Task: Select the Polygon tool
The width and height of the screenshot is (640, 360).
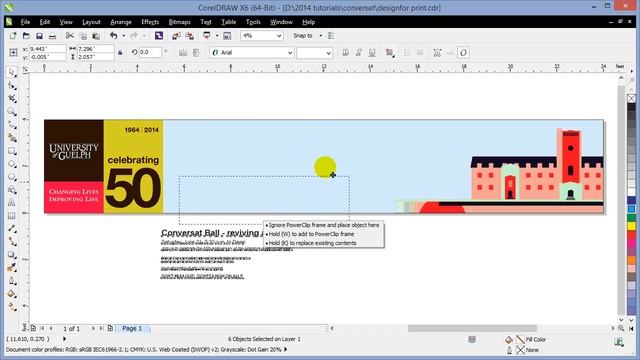Action: [x=12, y=177]
